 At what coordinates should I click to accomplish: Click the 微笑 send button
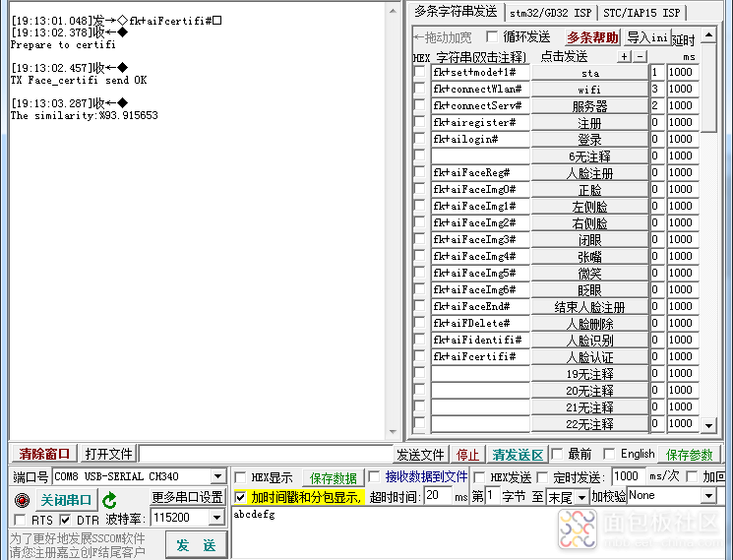pos(590,273)
